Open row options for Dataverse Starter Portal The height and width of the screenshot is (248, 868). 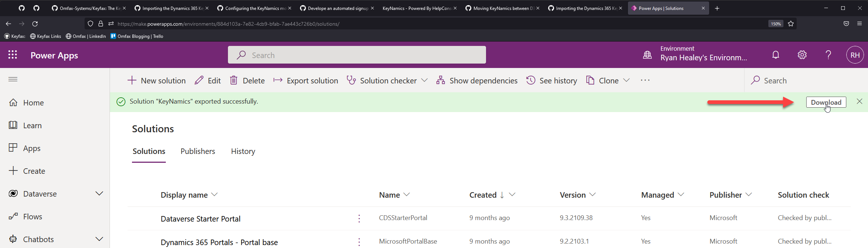click(359, 219)
